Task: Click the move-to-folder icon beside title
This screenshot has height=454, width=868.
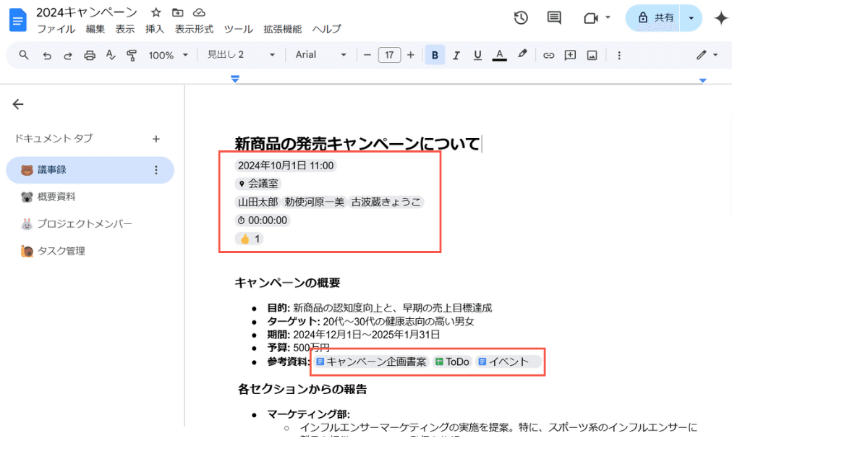Action: pos(177,12)
